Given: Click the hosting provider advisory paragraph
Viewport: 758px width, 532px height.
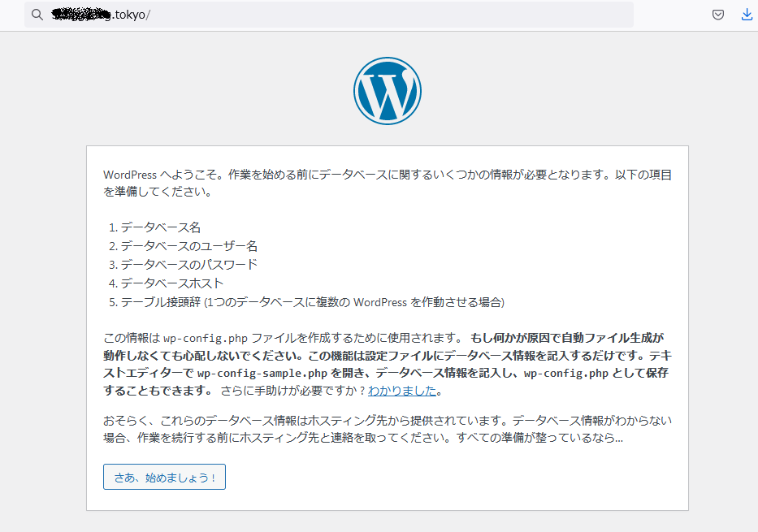Looking at the screenshot, I should tap(382, 421).
